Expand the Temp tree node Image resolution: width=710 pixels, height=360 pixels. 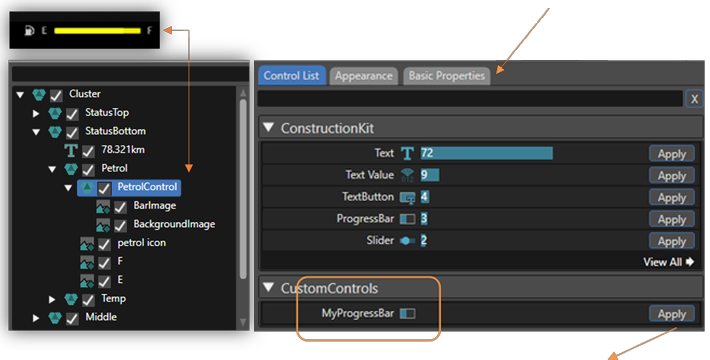[x=52, y=299]
